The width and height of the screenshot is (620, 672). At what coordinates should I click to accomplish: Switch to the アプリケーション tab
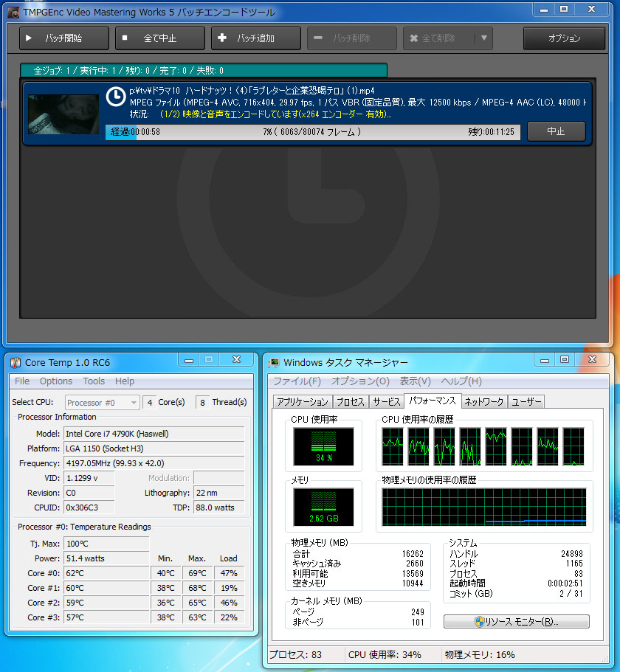coord(303,401)
